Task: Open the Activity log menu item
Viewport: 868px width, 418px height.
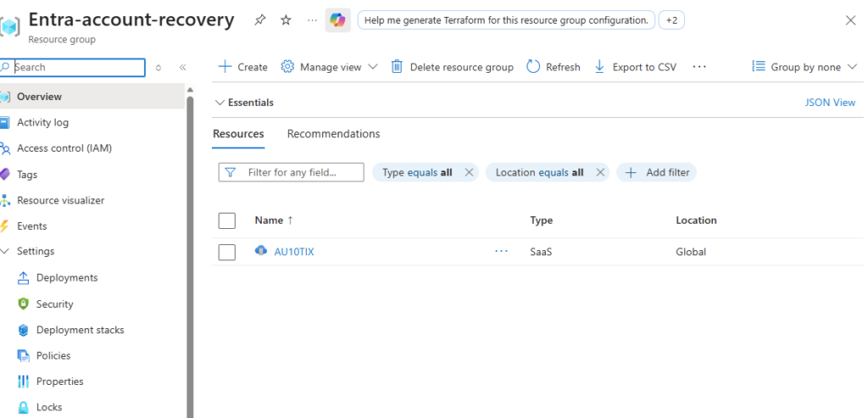Action: click(x=42, y=122)
